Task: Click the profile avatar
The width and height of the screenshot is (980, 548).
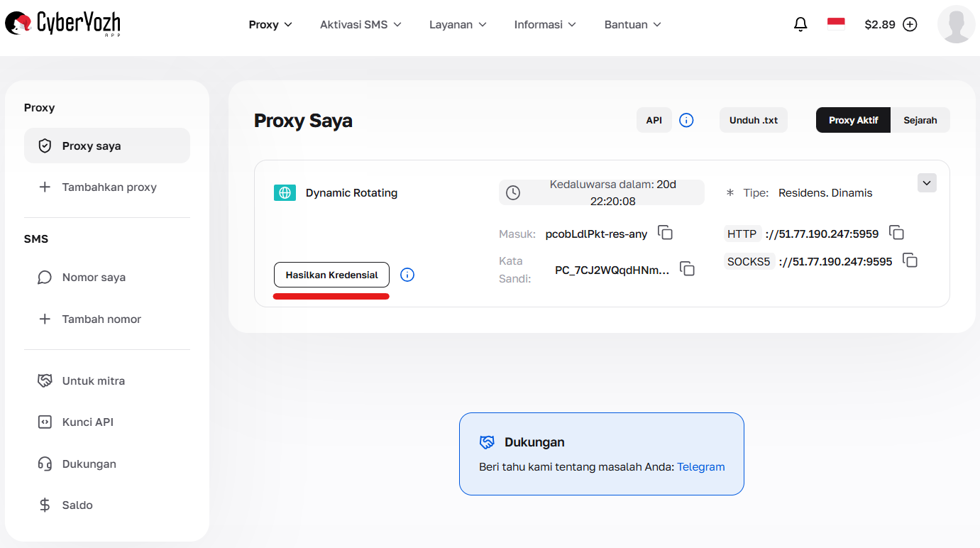Action: 956,24
